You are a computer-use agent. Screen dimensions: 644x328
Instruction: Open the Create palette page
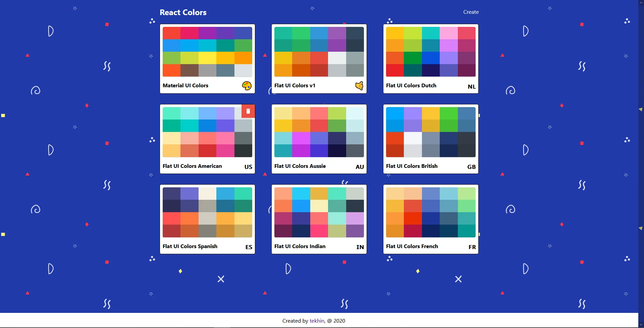(471, 12)
